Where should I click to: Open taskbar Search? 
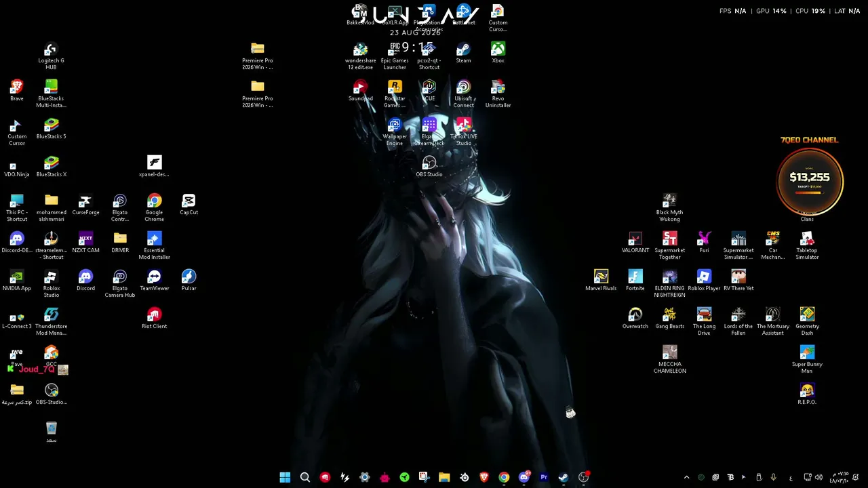(x=305, y=477)
